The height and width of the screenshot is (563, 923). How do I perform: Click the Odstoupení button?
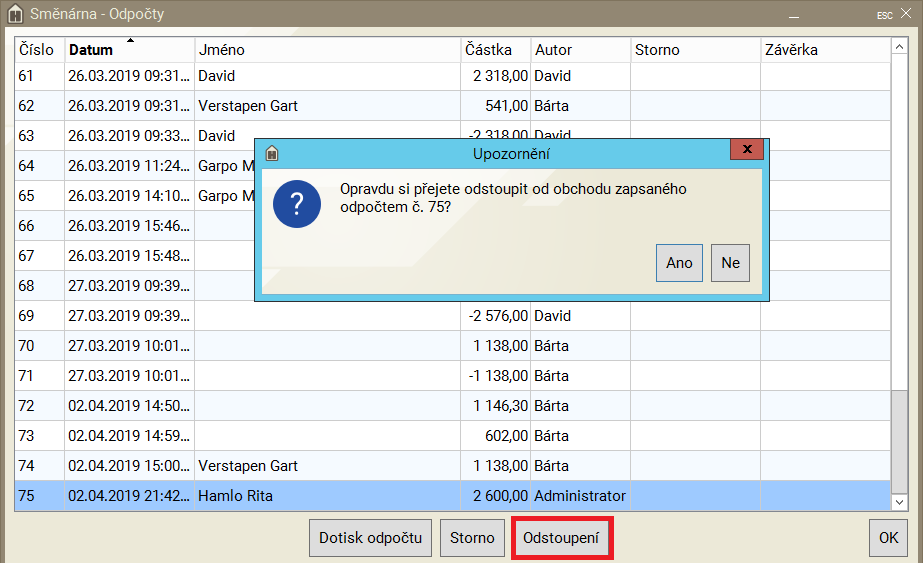click(x=561, y=538)
